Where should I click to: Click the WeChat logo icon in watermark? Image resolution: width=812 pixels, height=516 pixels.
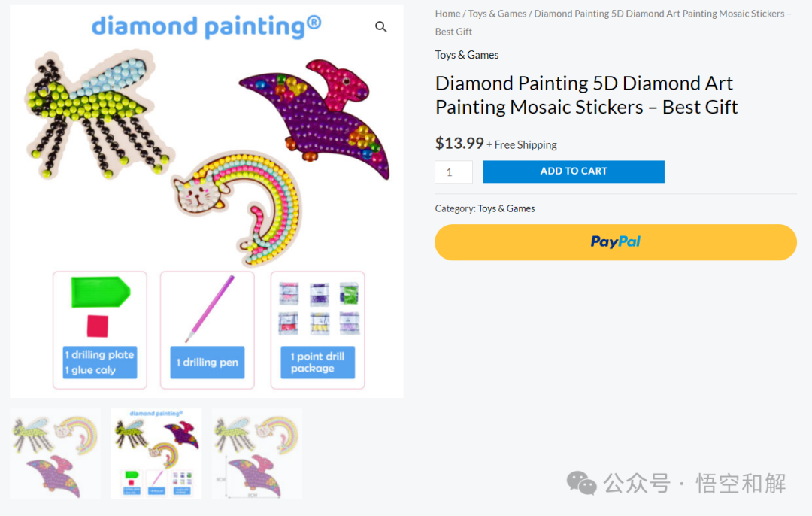coord(581,483)
